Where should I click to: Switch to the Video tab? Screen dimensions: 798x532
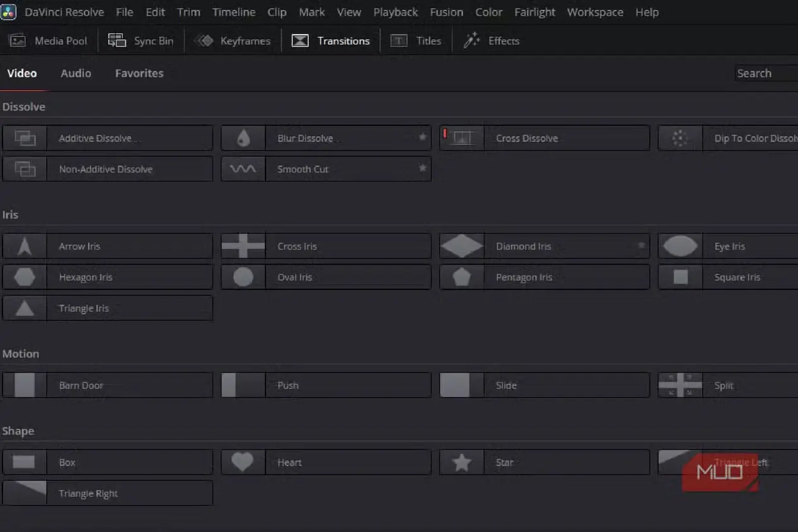pos(22,73)
